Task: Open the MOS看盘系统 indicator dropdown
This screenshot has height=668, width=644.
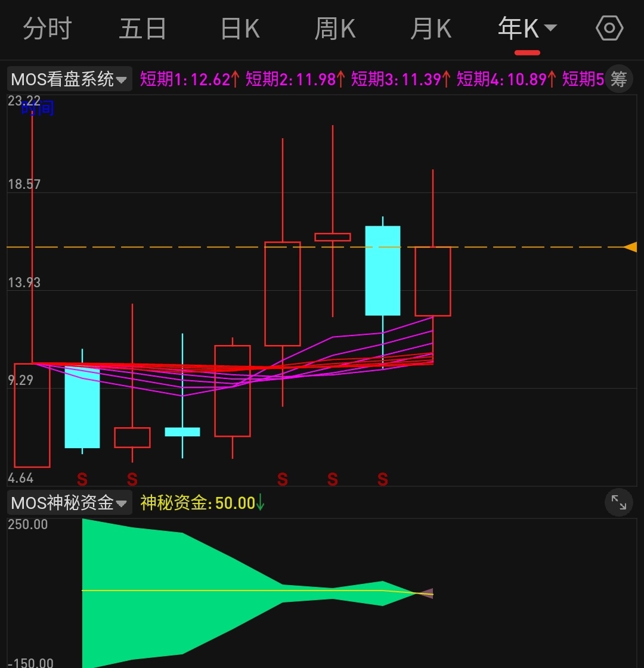Action: [70, 79]
